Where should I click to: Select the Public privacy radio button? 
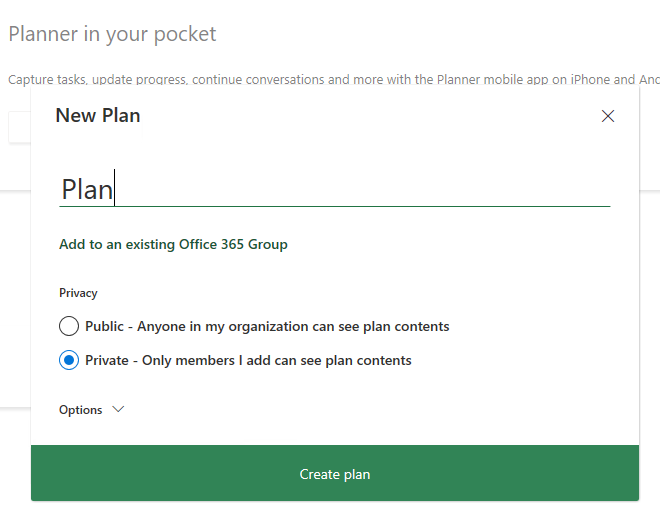(x=69, y=326)
